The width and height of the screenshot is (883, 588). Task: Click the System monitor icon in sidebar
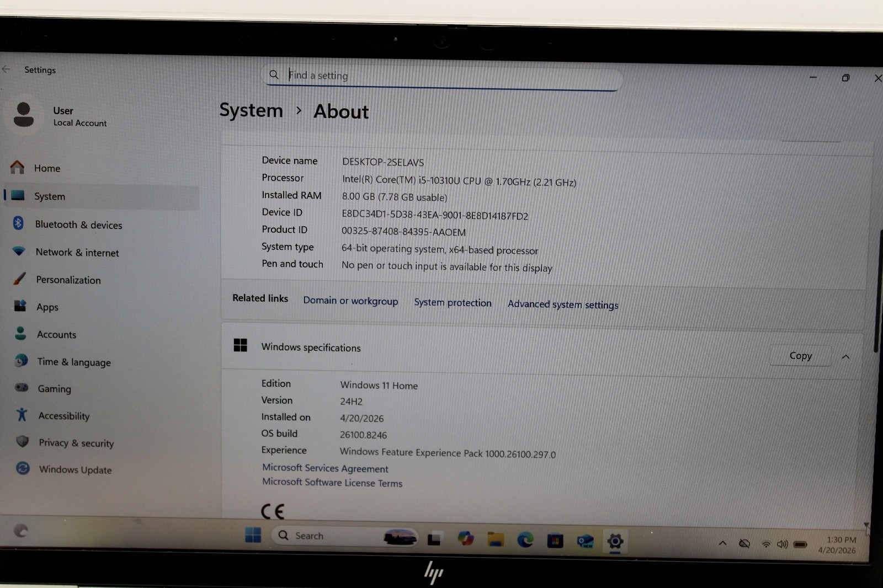pyautogui.click(x=18, y=195)
